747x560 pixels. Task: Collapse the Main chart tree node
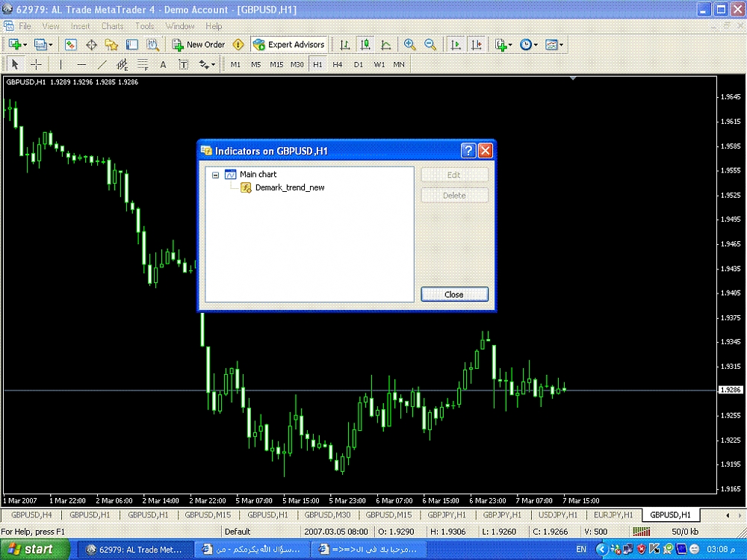[x=215, y=175]
